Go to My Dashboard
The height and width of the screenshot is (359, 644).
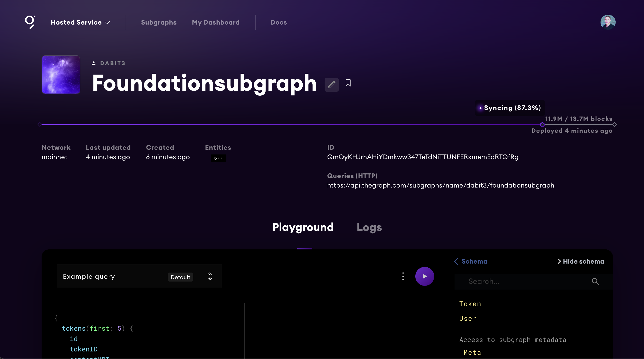[x=215, y=22]
